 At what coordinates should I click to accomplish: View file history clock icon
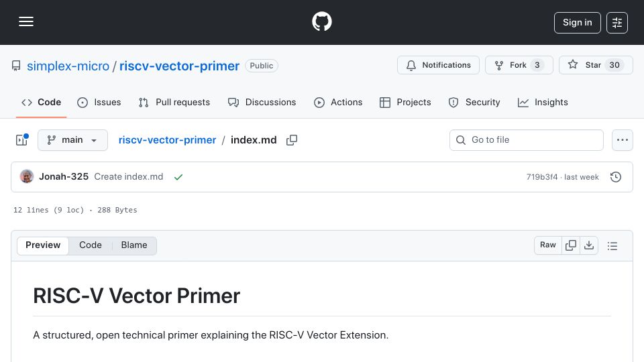pos(616,177)
